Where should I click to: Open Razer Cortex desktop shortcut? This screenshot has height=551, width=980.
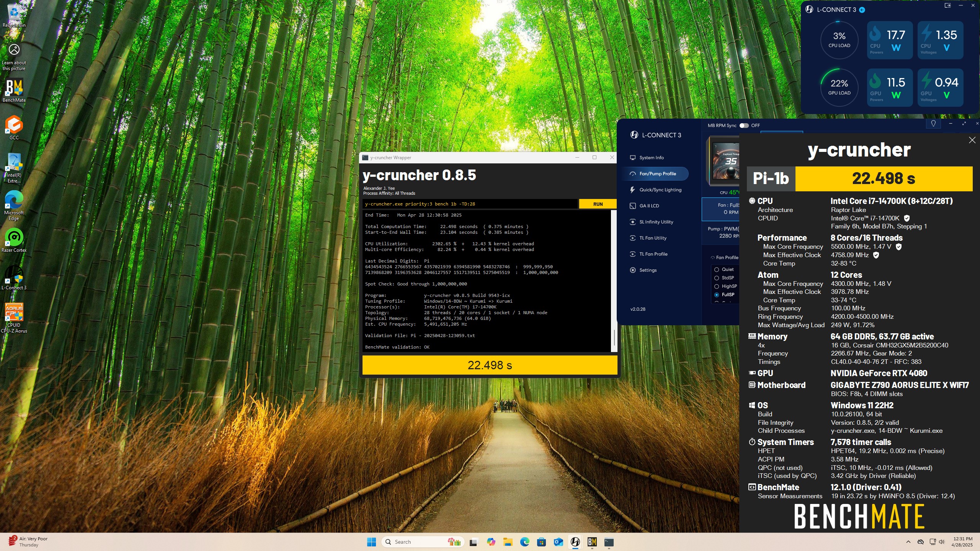[x=14, y=240]
